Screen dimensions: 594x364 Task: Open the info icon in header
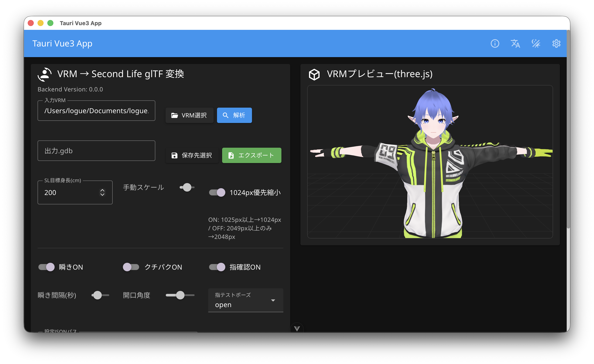tap(495, 43)
